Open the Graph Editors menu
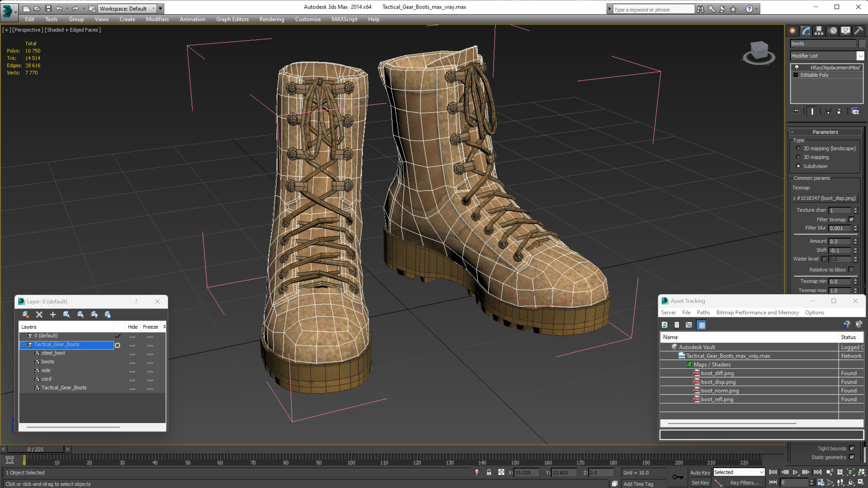This screenshot has height=488, width=868. (x=232, y=19)
